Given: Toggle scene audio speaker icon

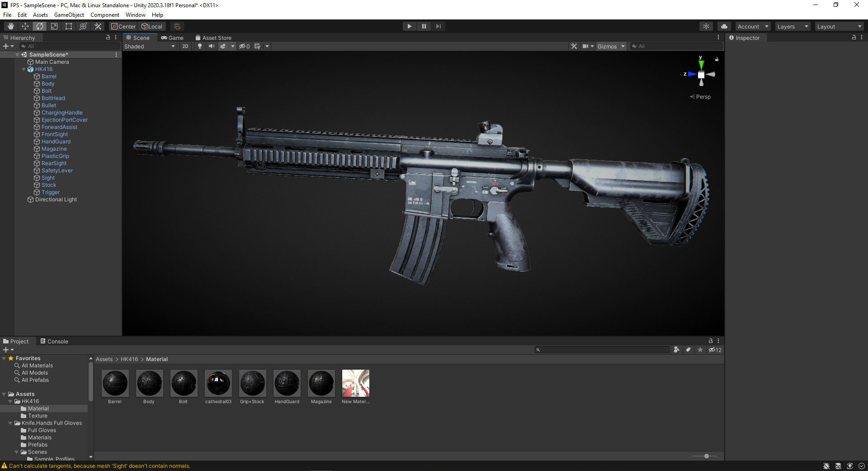Looking at the screenshot, I should coord(211,46).
